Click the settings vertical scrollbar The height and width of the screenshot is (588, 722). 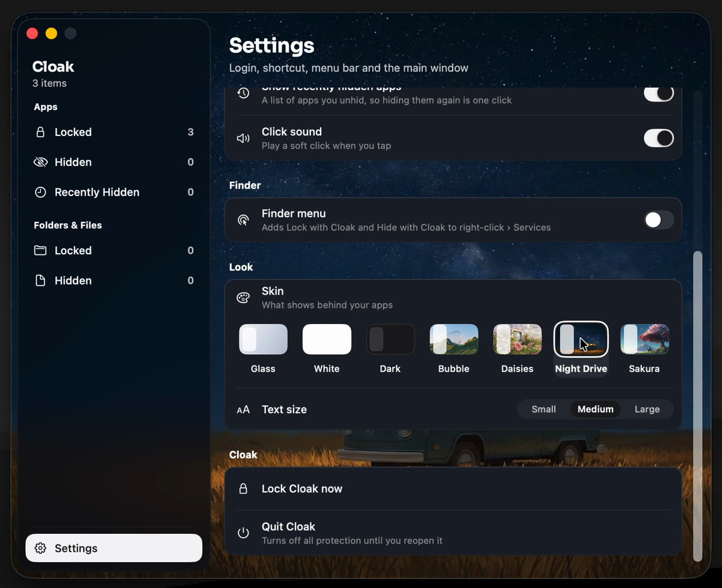pyautogui.click(x=698, y=406)
